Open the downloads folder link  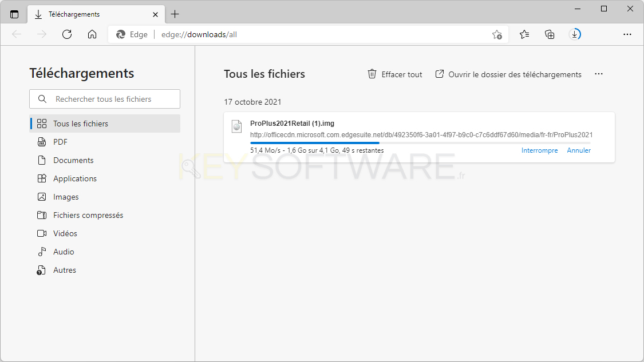pyautogui.click(x=508, y=74)
